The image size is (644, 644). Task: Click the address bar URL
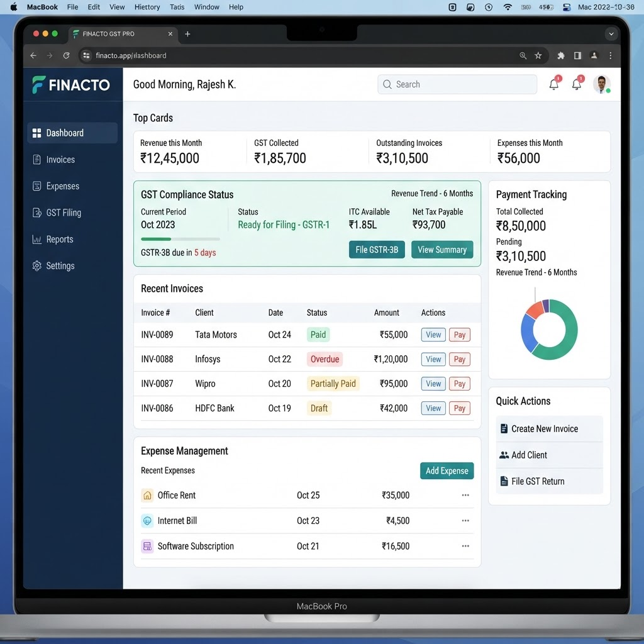tap(131, 55)
